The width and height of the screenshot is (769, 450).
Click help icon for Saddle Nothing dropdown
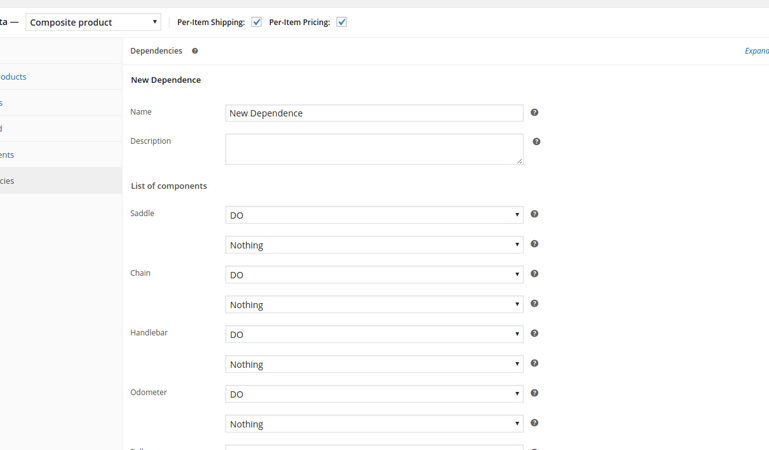point(535,244)
